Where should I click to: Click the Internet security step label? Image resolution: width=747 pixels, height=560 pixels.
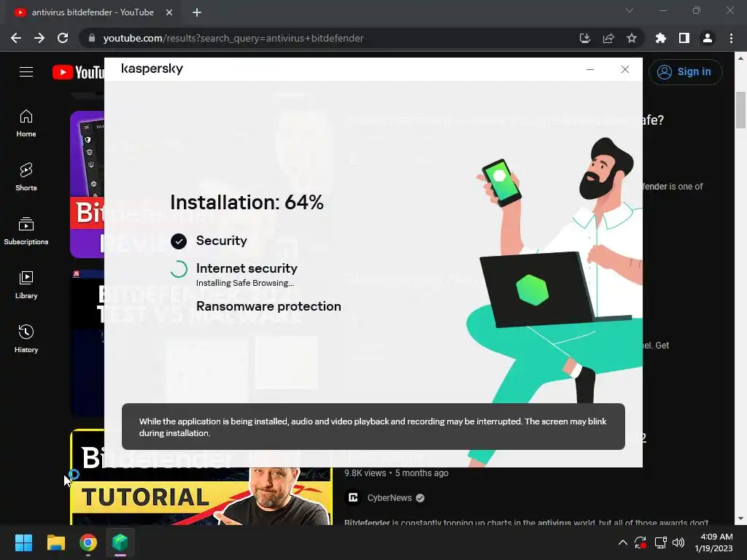[x=247, y=268]
